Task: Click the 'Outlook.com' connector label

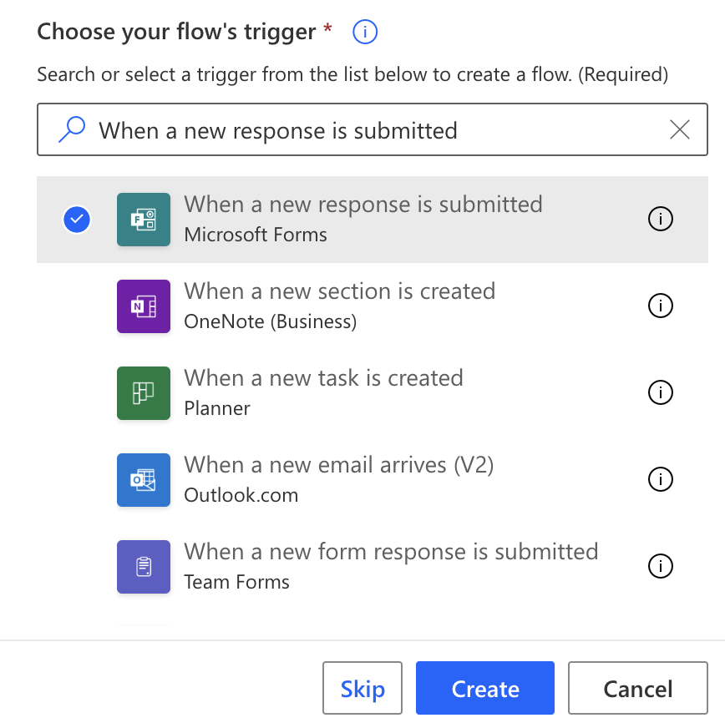Action: pyautogui.click(x=241, y=495)
